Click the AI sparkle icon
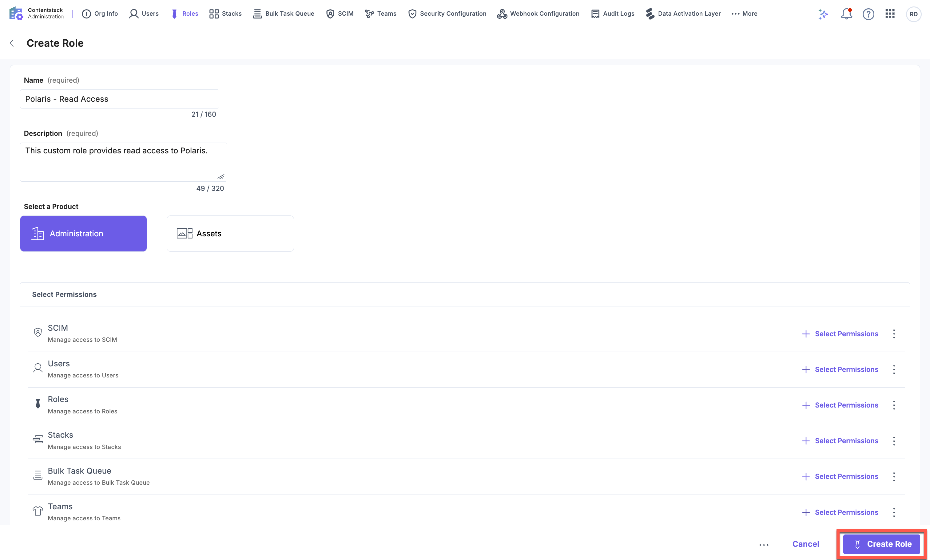This screenshot has height=560, width=930. coord(823,14)
